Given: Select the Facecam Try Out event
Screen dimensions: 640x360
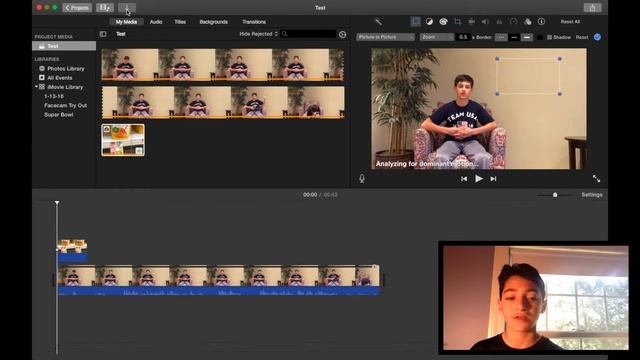Looking at the screenshot, I should 65,105.
